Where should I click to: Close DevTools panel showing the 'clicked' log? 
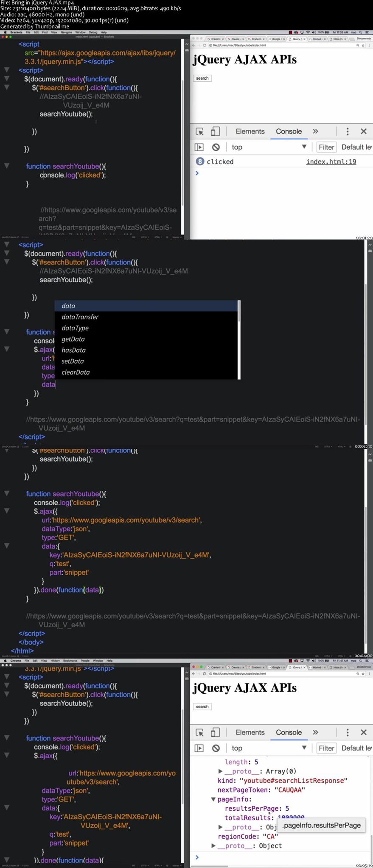[364, 131]
